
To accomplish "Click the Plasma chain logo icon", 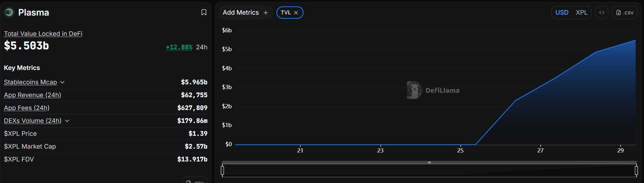I will coord(9,12).
